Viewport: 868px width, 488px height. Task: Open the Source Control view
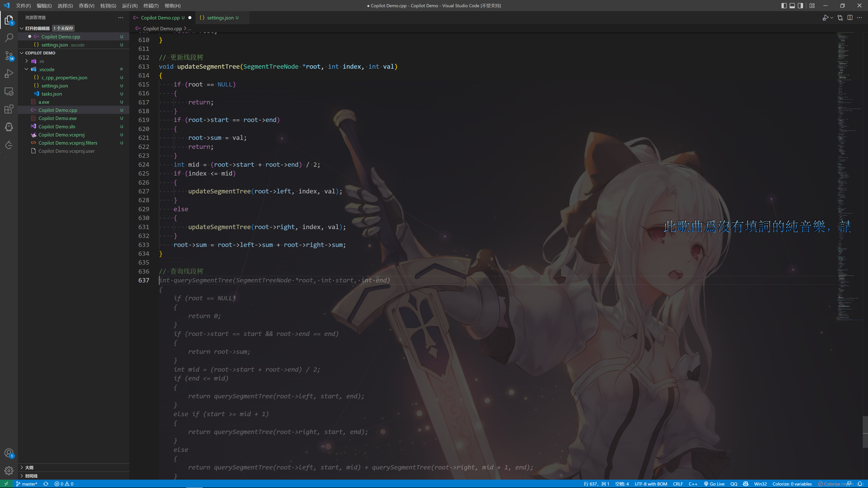point(9,56)
